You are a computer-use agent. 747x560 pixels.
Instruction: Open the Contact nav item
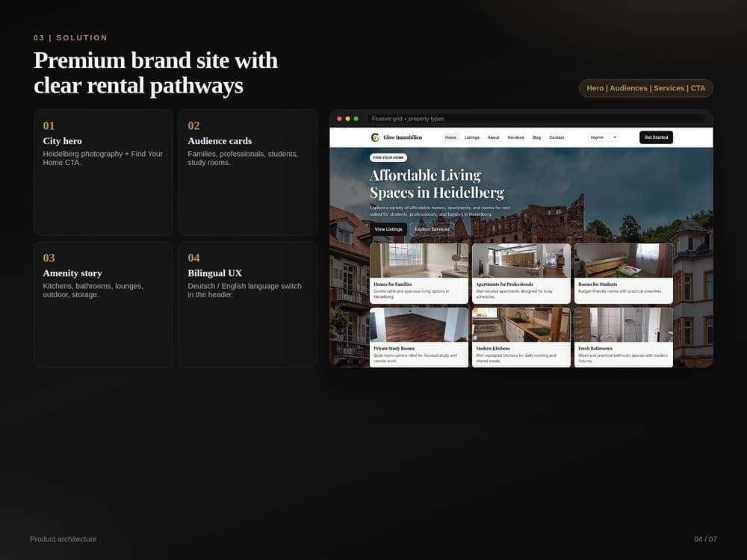click(x=557, y=137)
